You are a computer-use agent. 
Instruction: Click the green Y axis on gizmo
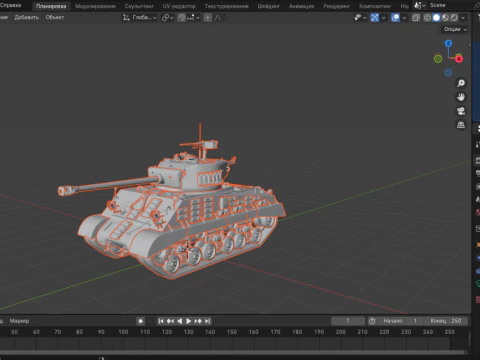click(438, 59)
